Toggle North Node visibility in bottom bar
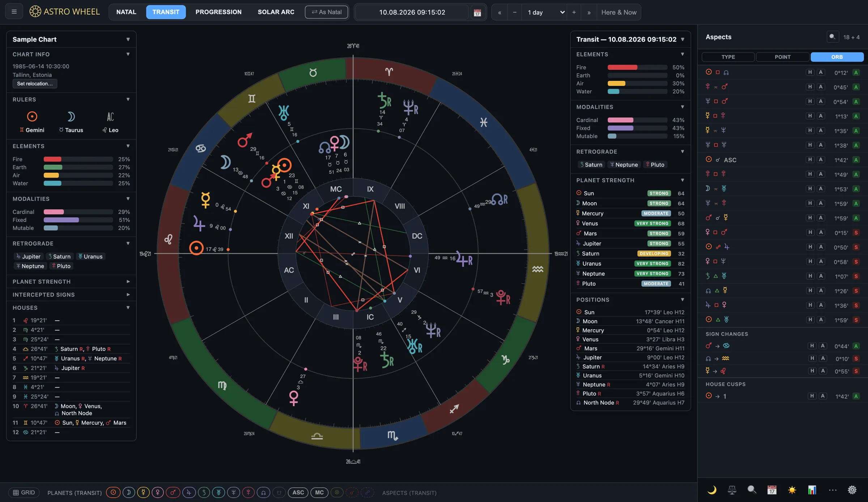Viewport: 868px width, 502px height. point(263,492)
